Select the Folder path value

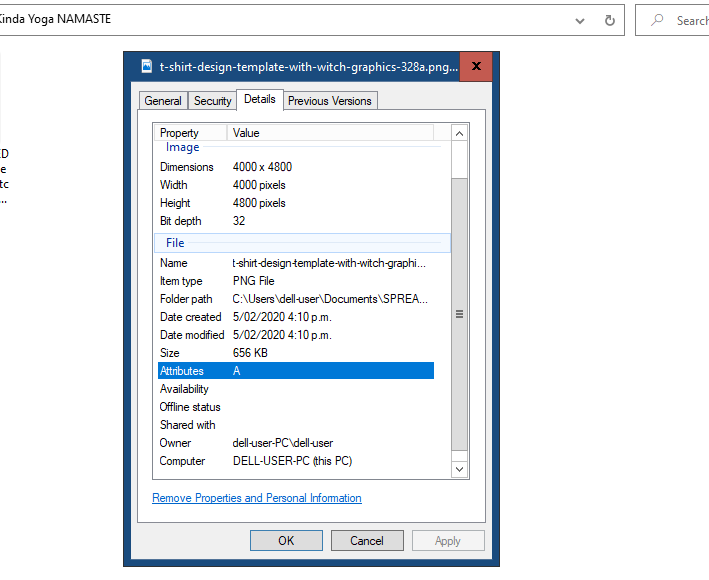330,299
